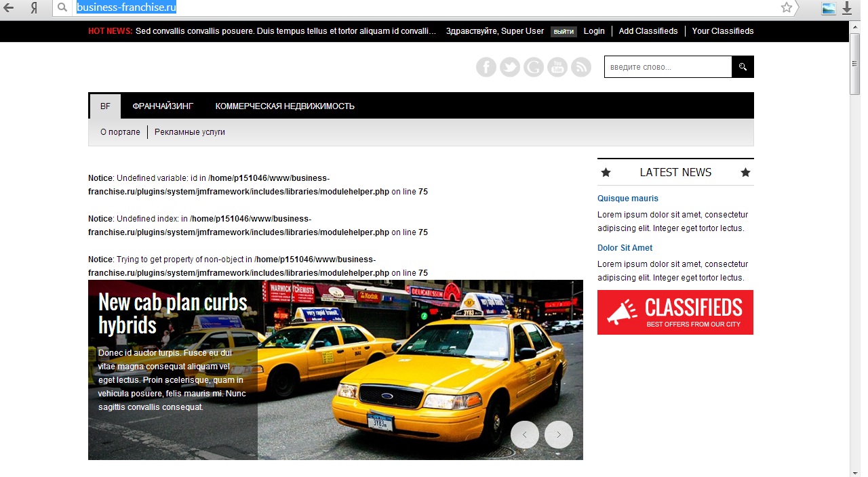Select the business-franchise.ru address bar
The width and height of the screenshot is (868, 477).
pyautogui.click(x=425, y=8)
